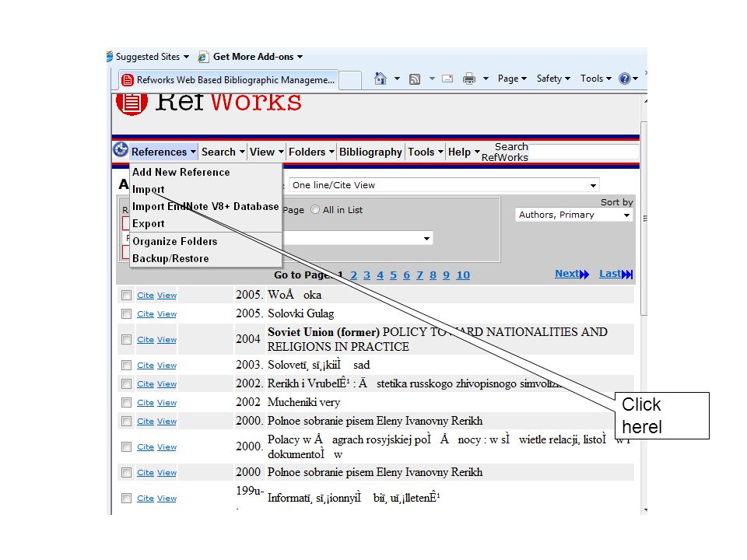Expand the Home button dropdown arrow

[397, 79]
